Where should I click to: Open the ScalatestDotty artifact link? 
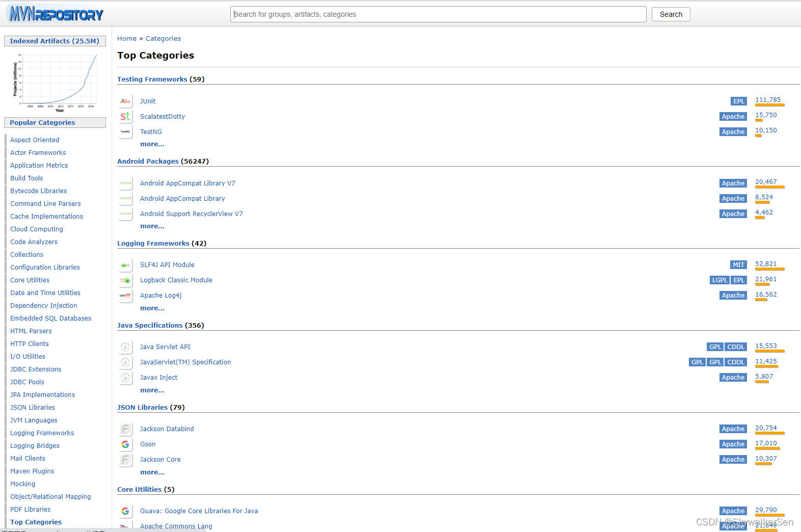pyautogui.click(x=163, y=117)
